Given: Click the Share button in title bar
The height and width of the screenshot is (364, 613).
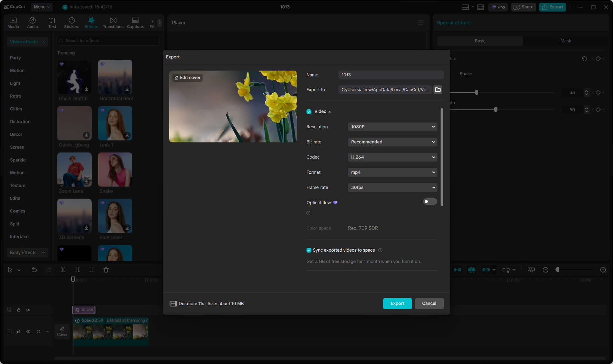Looking at the screenshot, I should coord(524,7).
